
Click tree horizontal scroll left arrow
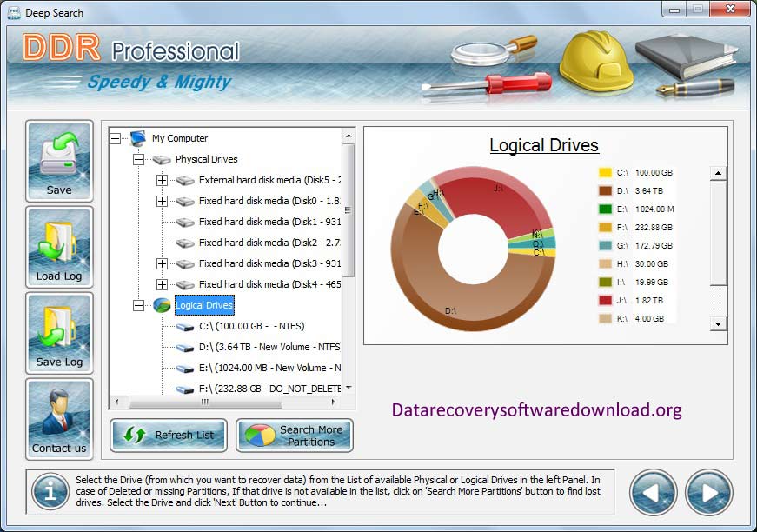116,402
